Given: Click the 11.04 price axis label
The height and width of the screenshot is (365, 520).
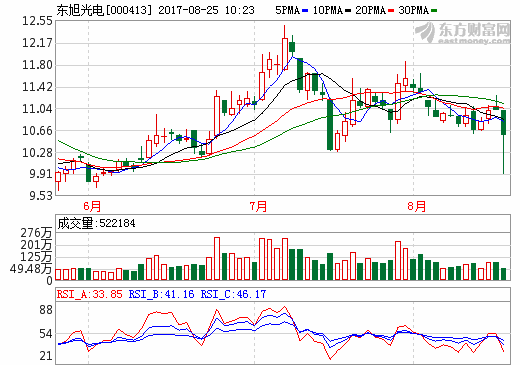Looking at the screenshot, I should point(37,109).
